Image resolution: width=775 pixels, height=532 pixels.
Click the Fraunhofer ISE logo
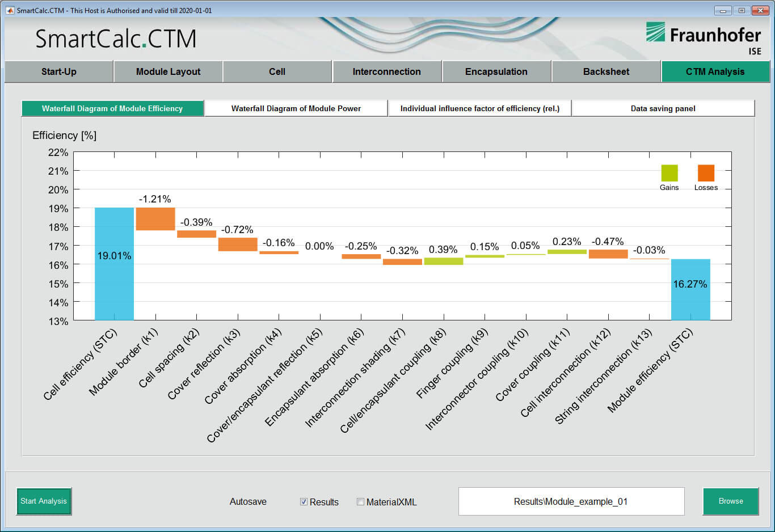click(704, 38)
